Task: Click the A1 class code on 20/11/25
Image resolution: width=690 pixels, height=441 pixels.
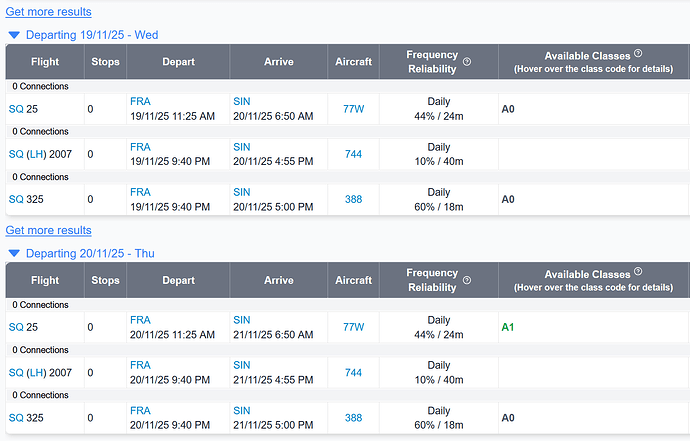Action: tap(507, 327)
